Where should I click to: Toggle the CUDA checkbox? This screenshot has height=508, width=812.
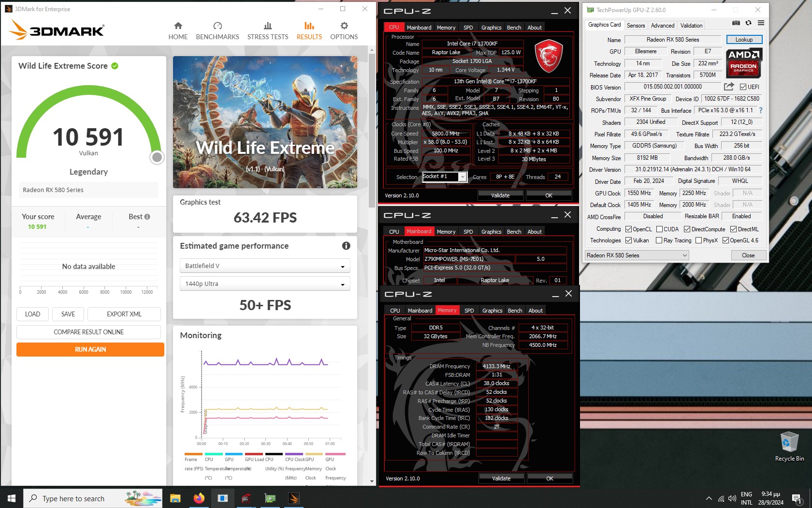pos(659,229)
